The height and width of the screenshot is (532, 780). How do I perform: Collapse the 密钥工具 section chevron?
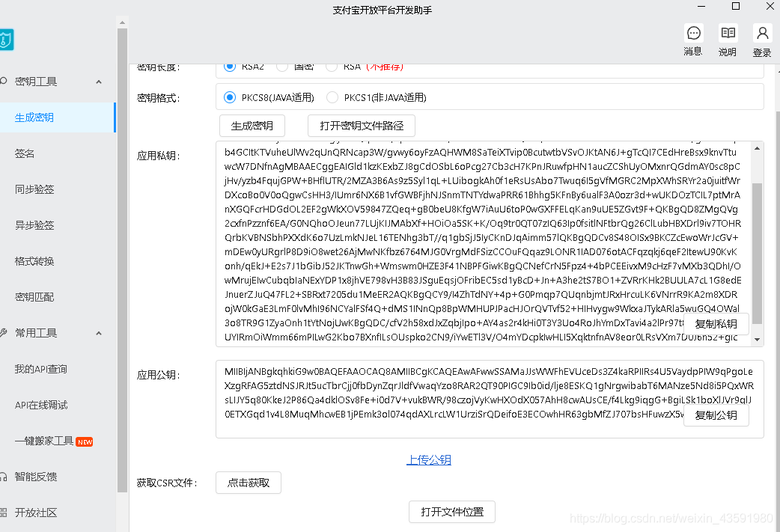pos(99,82)
